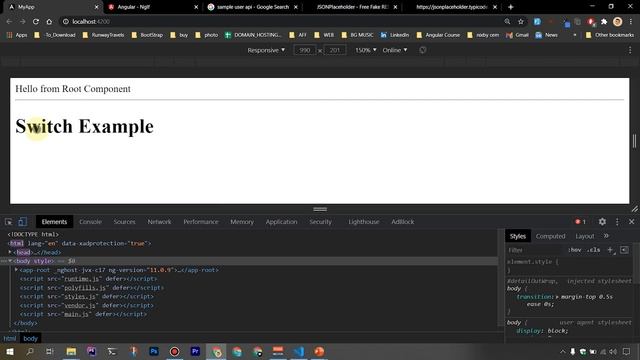
Task: Open the Responsive device dropdown
Action: [266, 50]
